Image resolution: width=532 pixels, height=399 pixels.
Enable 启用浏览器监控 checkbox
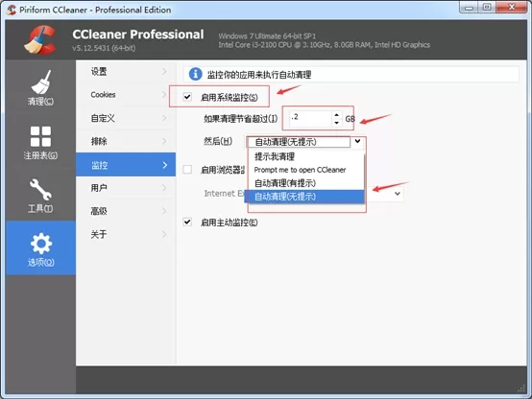pos(187,169)
